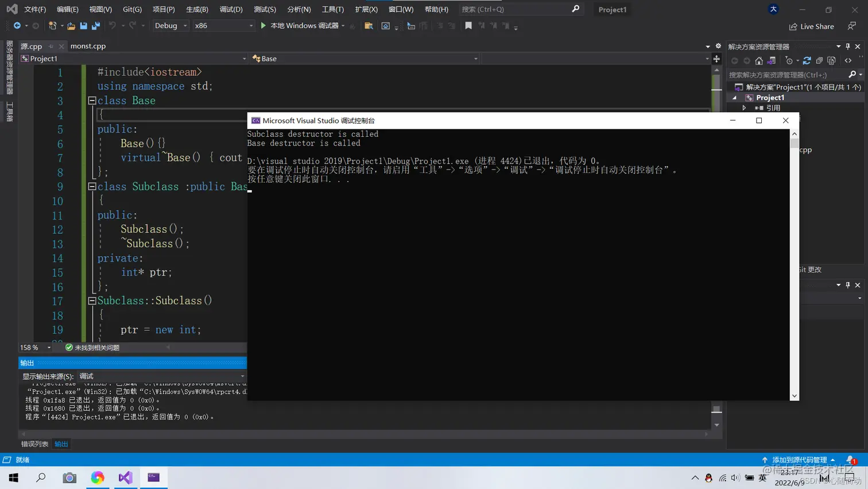Pin the 源.cpp tab
The width and height of the screenshot is (868, 489).
coord(51,47)
